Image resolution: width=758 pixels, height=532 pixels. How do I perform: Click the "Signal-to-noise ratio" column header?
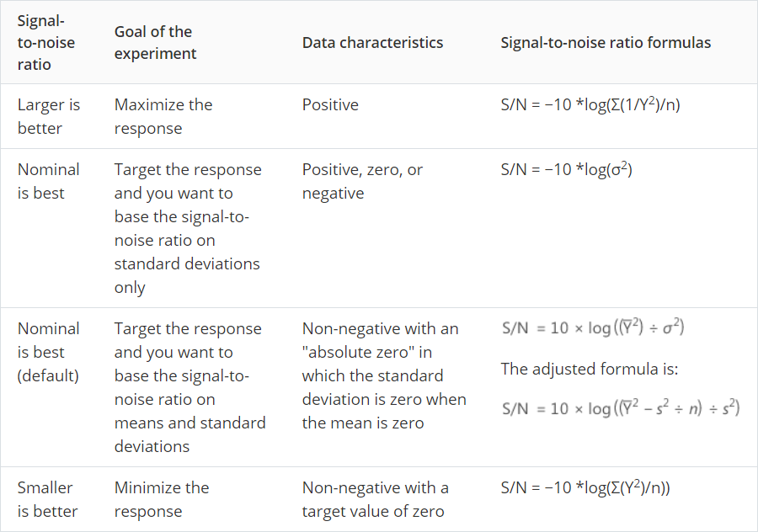pos(46,42)
